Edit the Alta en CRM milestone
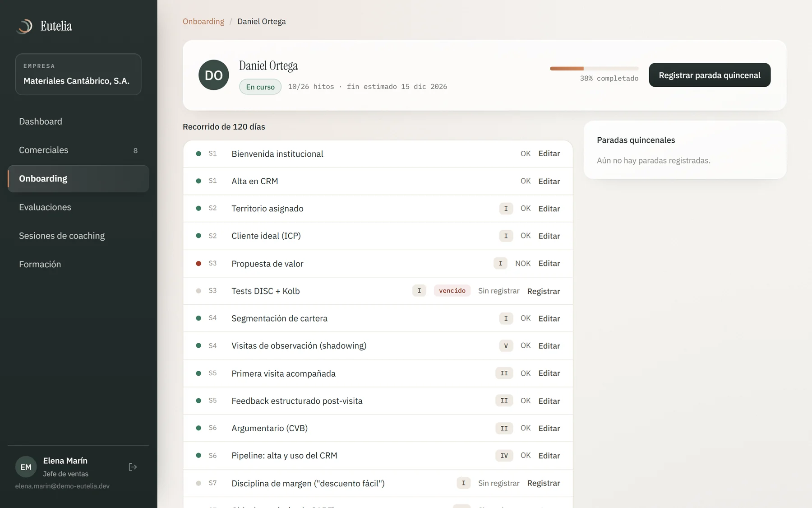The height and width of the screenshot is (508, 812). 549,181
